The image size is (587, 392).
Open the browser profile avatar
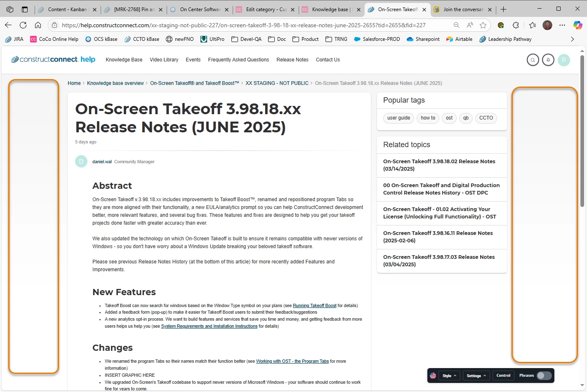[547, 25]
